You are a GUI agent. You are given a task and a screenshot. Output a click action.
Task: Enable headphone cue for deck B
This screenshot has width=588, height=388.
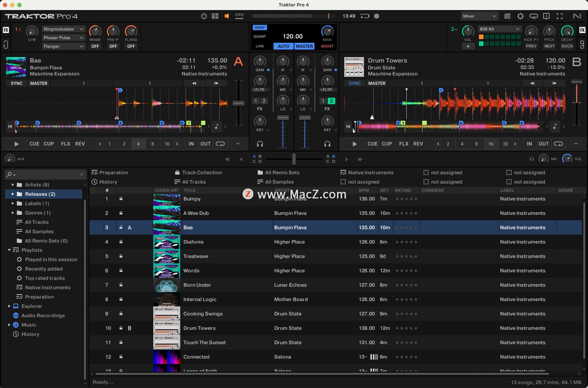[327, 144]
